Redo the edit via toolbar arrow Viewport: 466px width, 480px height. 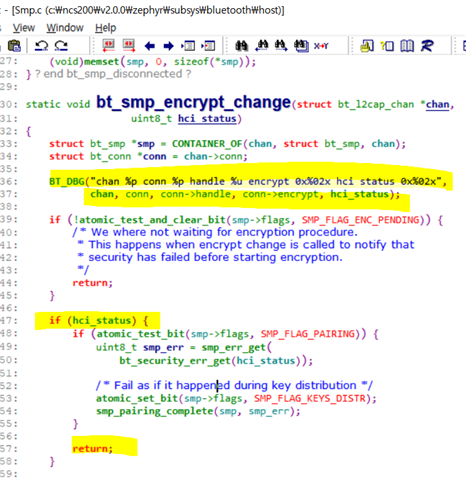tap(61, 46)
